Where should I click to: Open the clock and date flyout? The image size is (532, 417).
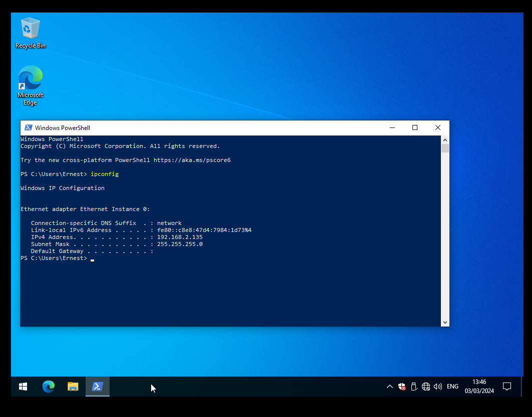tap(479, 386)
